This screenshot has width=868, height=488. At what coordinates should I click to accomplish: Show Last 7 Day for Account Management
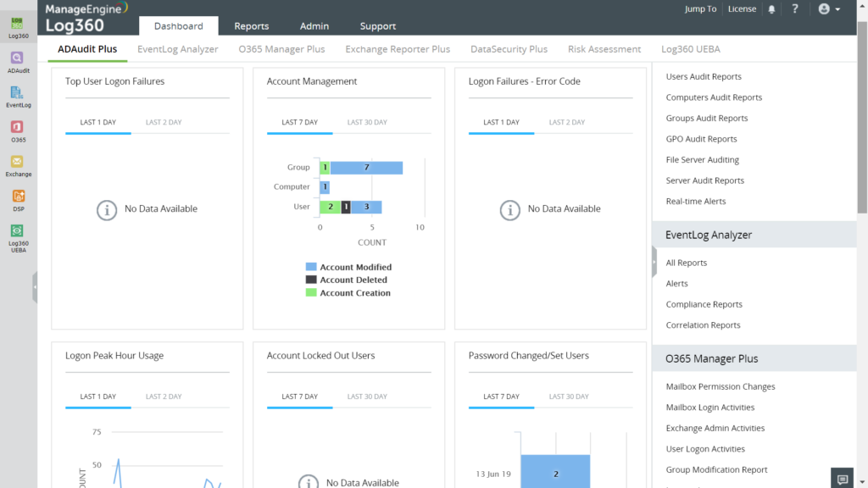coord(299,122)
